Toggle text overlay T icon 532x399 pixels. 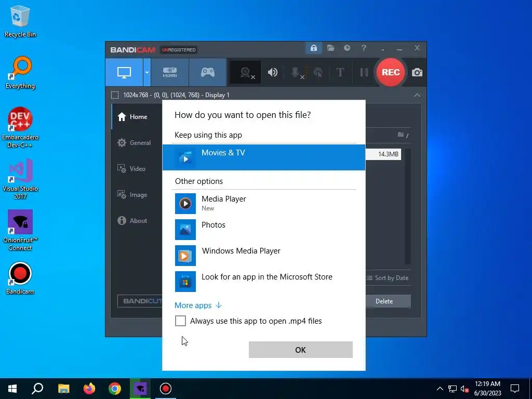(340, 72)
